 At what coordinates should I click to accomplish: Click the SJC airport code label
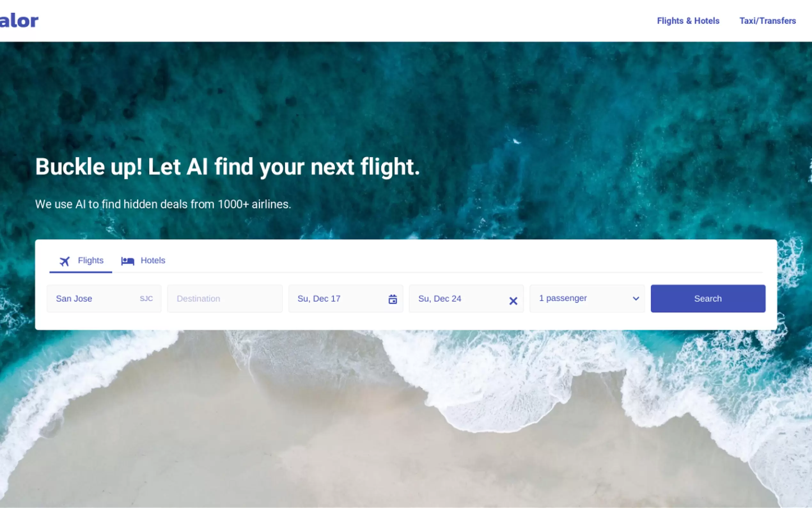[x=146, y=298]
